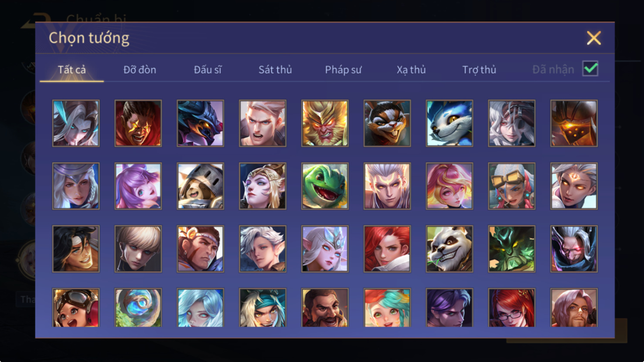Image resolution: width=644 pixels, height=362 pixels.
Task: Choose the golden monkey king hero
Action: (325, 123)
